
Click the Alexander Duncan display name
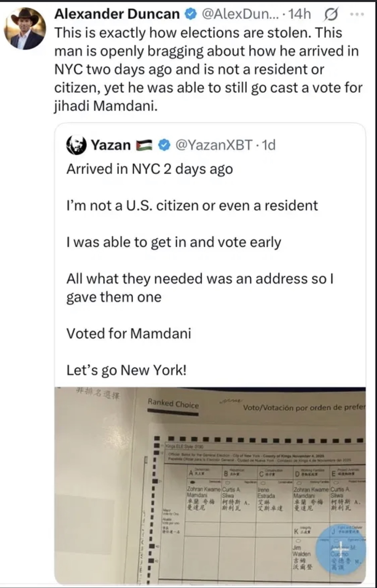(x=117, y=14)
